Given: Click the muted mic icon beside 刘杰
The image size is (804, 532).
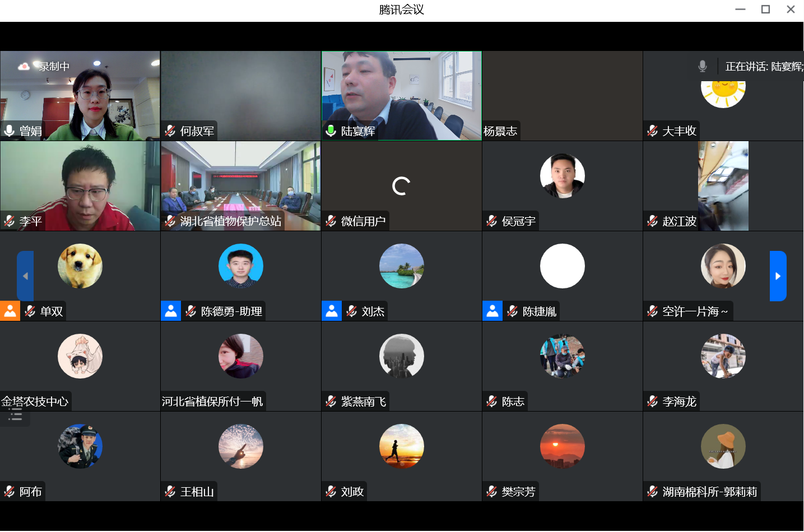Looking at the screenshot, I should click(x=352, y=311).
